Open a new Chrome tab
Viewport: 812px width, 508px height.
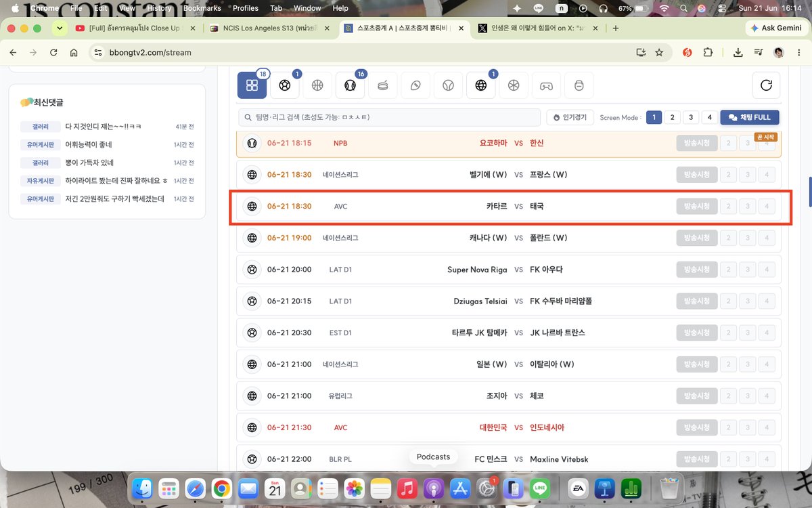615,28
